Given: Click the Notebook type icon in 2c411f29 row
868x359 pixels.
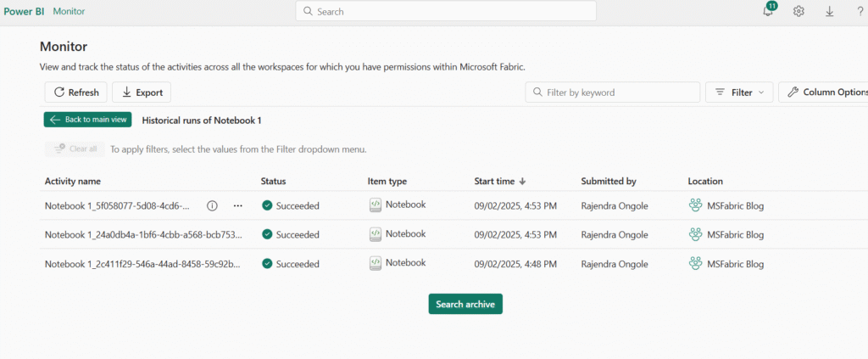Looking at the screenshot, I should 376,263.
